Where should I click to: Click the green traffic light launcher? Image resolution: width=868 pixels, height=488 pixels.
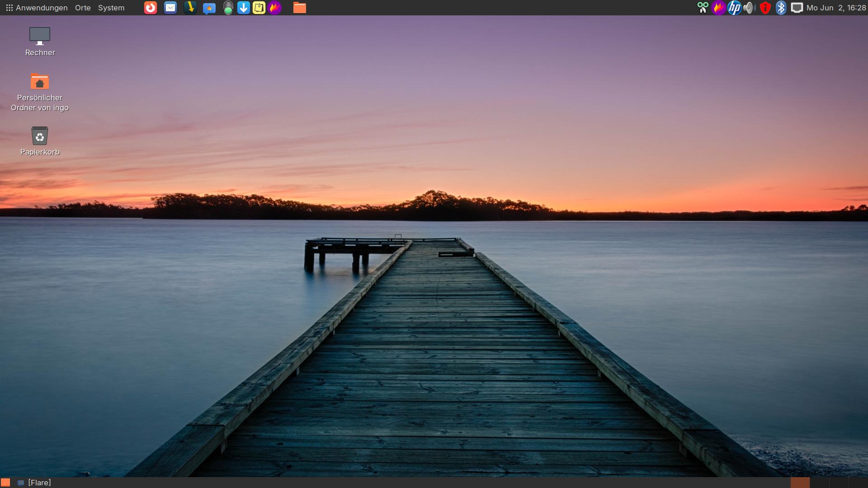[228, 8]
